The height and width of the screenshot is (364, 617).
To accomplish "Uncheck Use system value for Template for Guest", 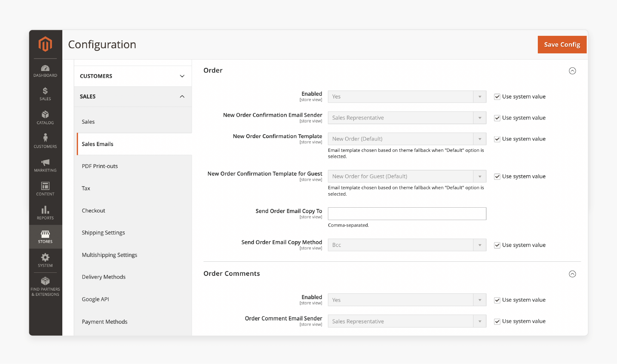I will point(497,177).
